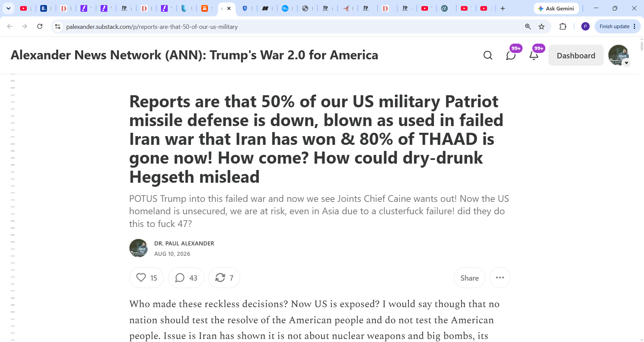Open the Extensions puzzle icon
644x342 pixels.
563,26
